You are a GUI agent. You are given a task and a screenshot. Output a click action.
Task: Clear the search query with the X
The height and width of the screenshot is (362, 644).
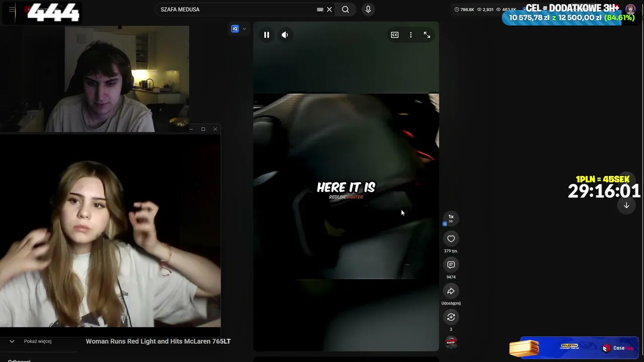330,10
